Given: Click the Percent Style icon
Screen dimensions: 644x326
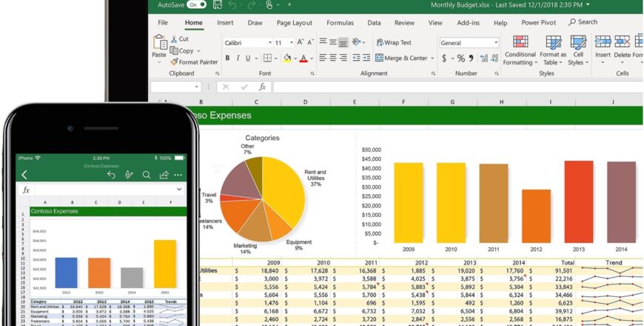Looking at the screenshot, I should [x=461, y=59].
